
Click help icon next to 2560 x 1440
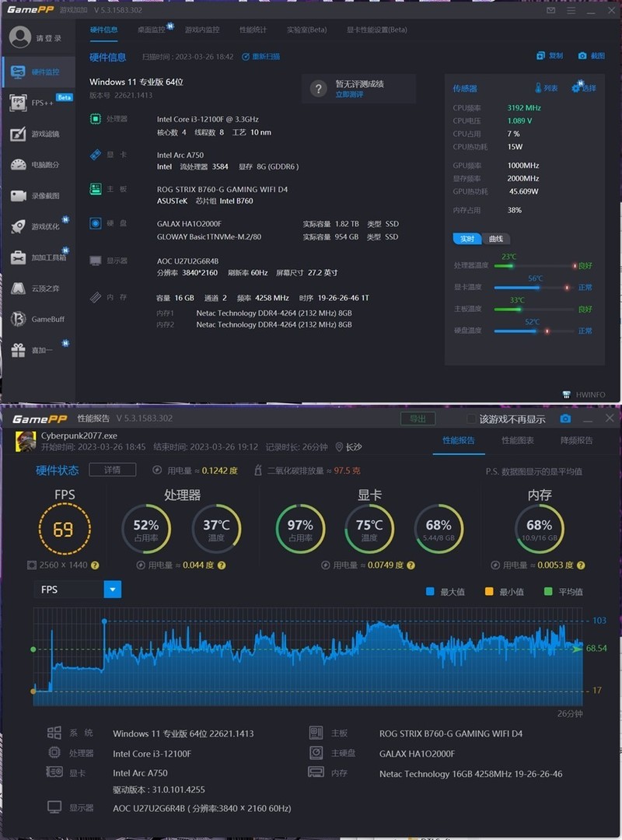click(x=95, y=565)
